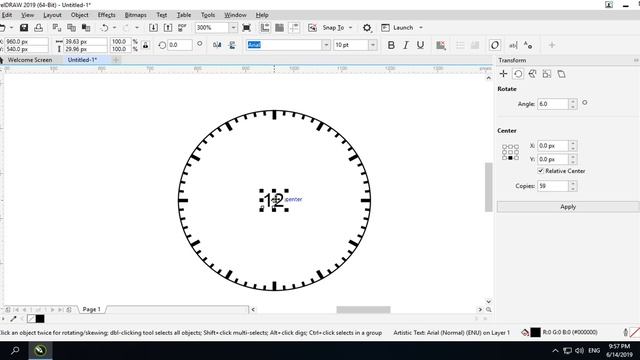
Task: Click the Page 1 tab
Action: coord(91,309)
